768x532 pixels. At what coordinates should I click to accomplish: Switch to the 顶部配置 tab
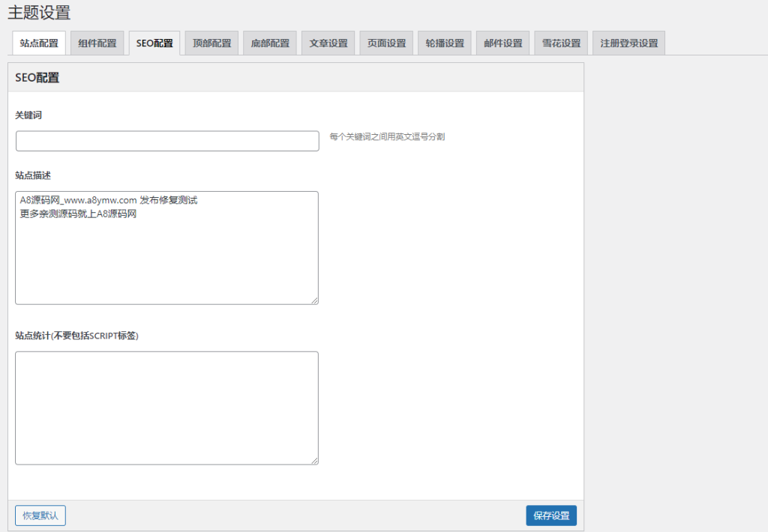coord(211,43)
